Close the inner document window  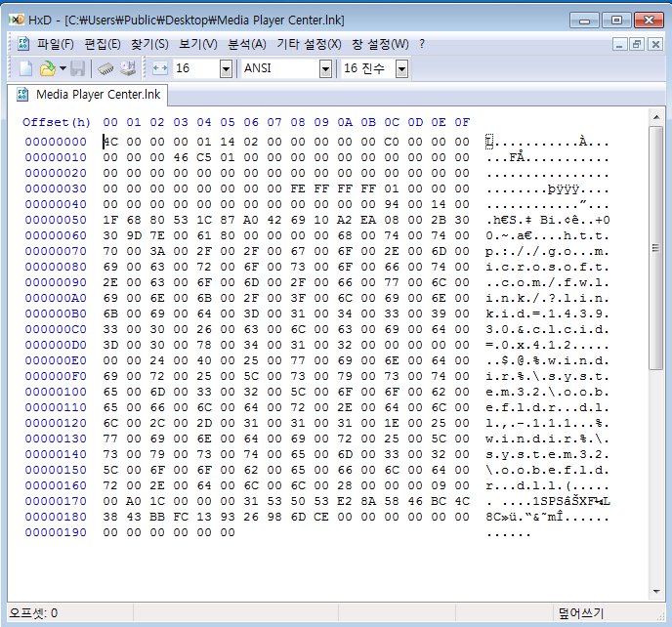[x=655, y=44]
